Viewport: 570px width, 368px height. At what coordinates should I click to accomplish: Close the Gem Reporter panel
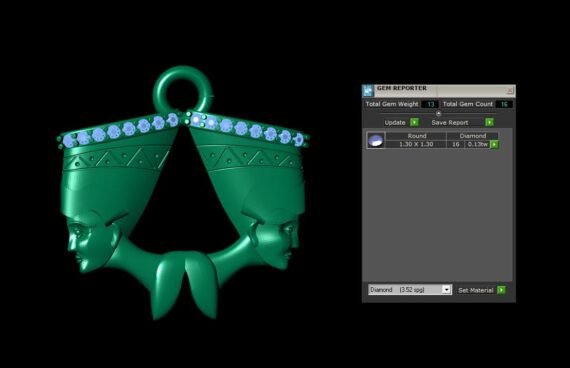pos(510,90)
